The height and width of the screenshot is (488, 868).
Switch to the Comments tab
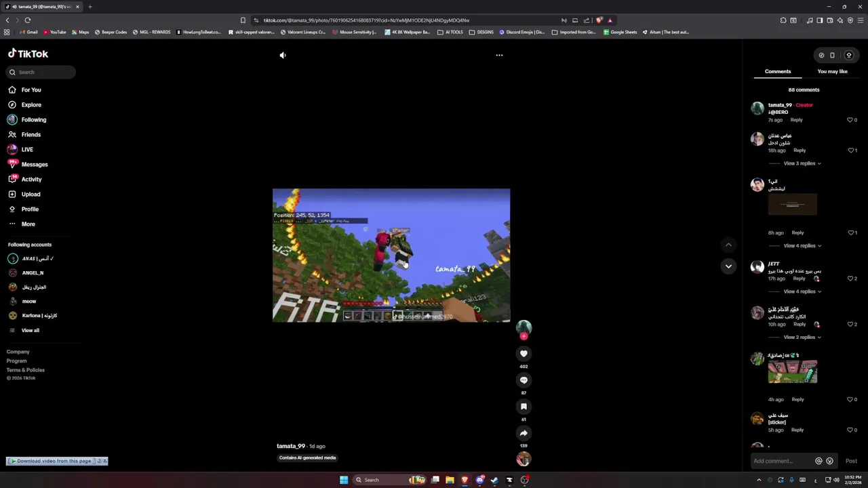[x=778, y=71]
